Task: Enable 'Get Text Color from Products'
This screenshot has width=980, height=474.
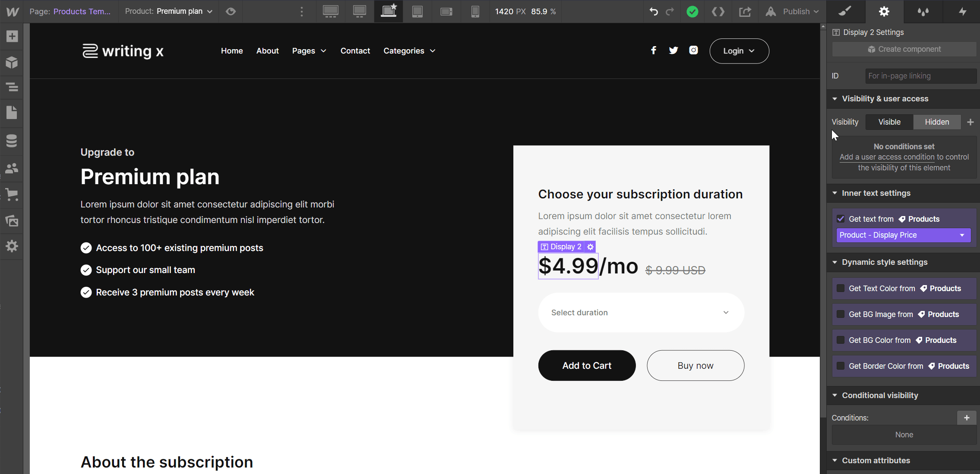Action: (840, 288)
